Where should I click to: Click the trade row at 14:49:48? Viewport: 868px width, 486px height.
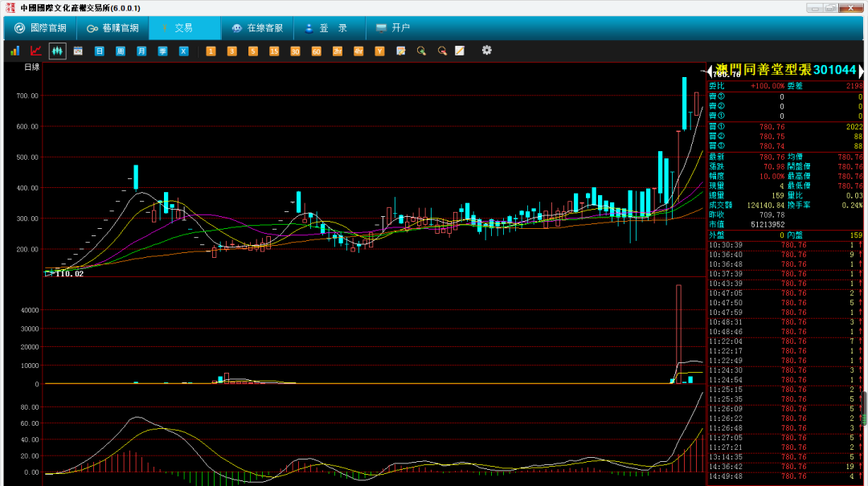coord(785,476)
